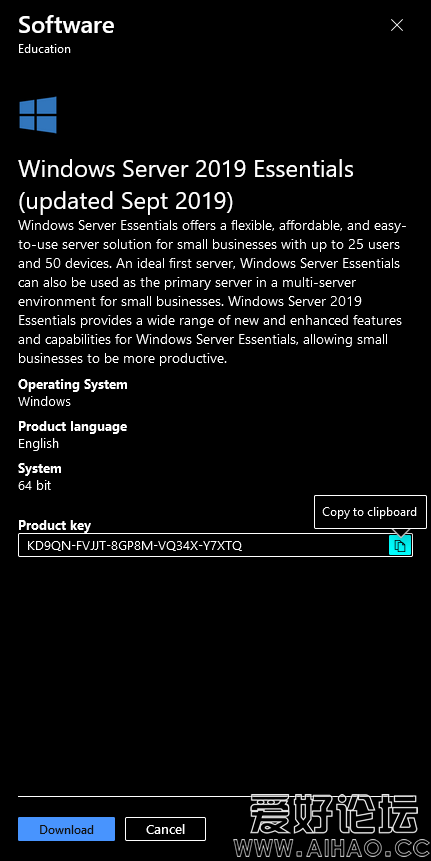Click the 64 bit system value
Image resolution: width=431 pixels, height=861 pixels.
click(x=35, y=485)
